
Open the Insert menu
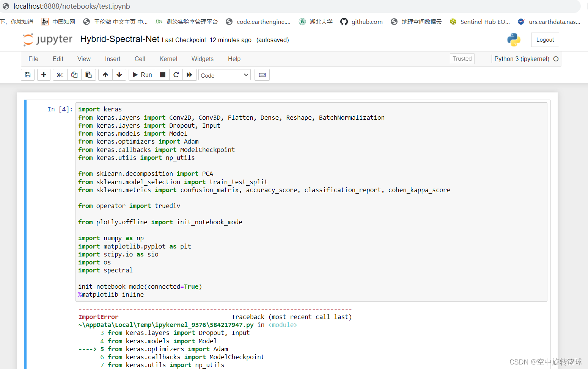pyautogui.click(x=113, y=59)
